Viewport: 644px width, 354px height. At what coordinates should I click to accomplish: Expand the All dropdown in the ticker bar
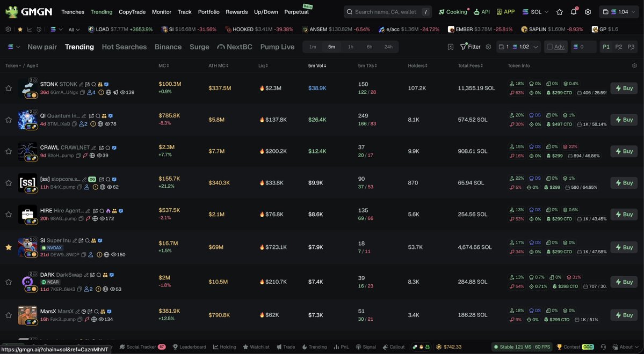coord(74,29)
